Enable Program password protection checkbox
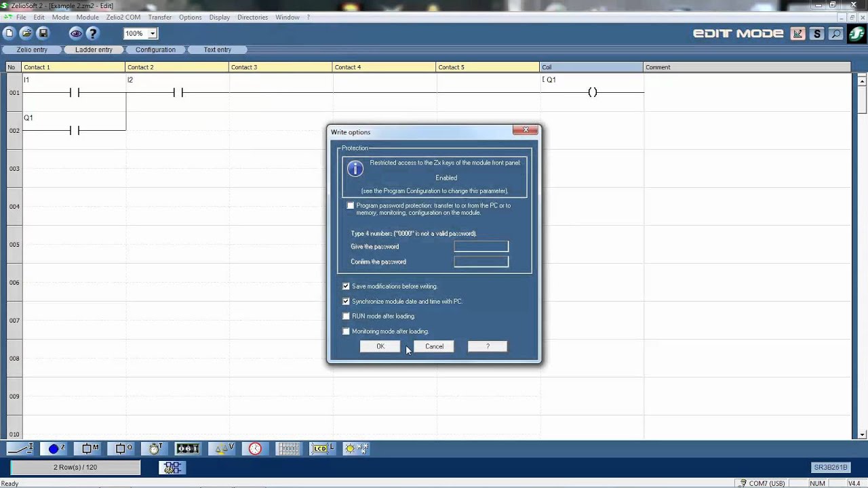The height and width of the screenshot is (488, 868). click(x=350, y=205)
